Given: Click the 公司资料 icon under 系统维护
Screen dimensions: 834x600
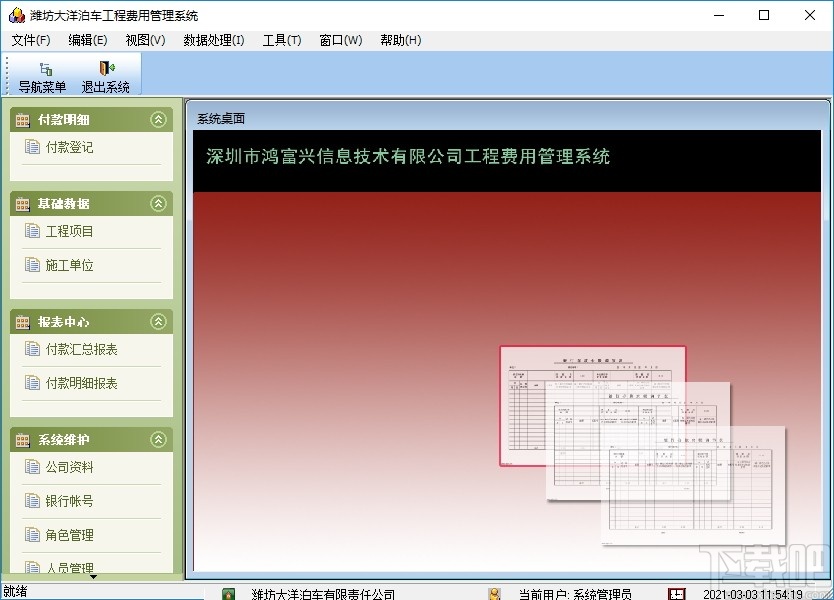Looking at the screenshot, I should coord(34,467).
